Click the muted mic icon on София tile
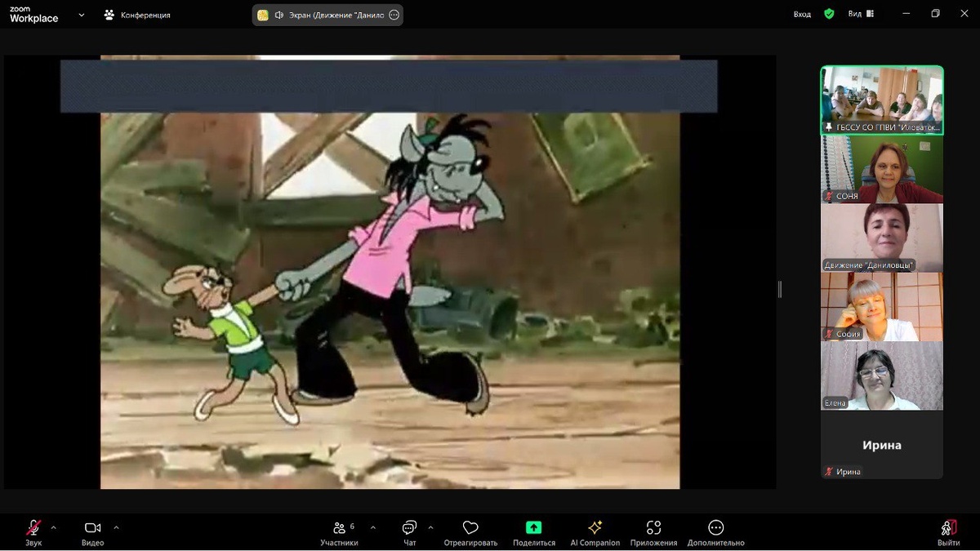The image size is (980, 551). (829, 334)
